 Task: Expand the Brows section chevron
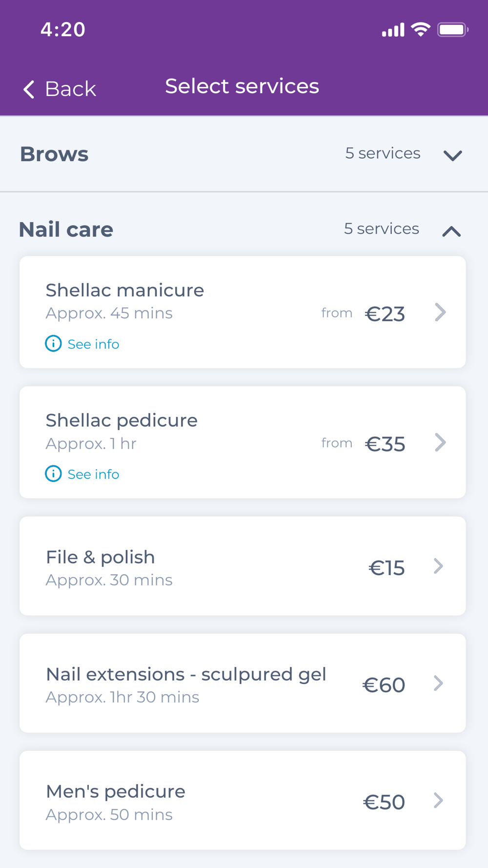pyautogui.click(x=452, y=156)
